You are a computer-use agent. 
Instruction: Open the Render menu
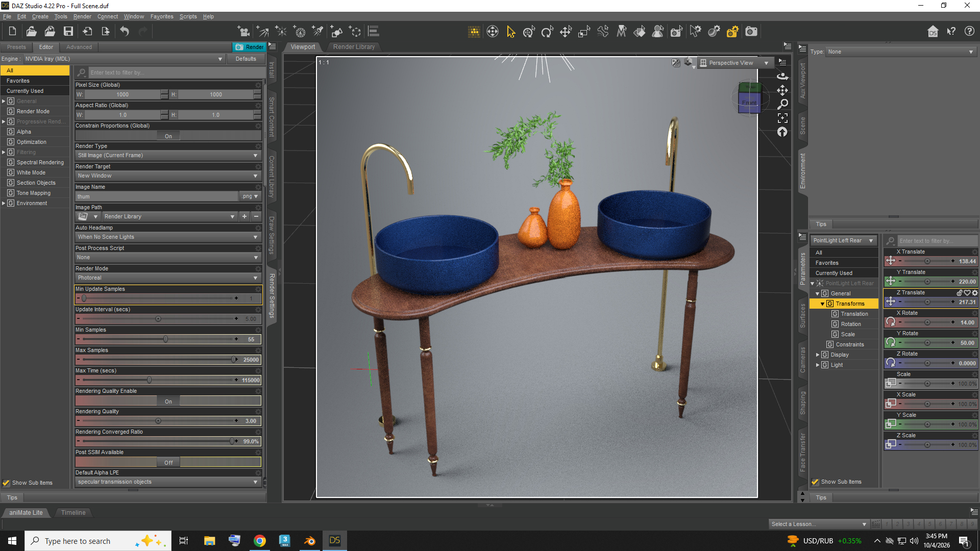pyautogui.click(x=82, y=16)
